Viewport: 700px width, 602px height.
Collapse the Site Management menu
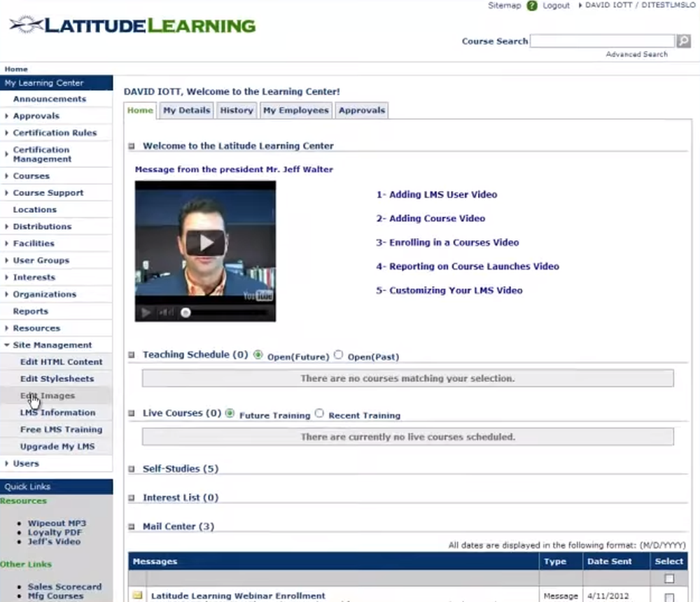tap(52, 345)
